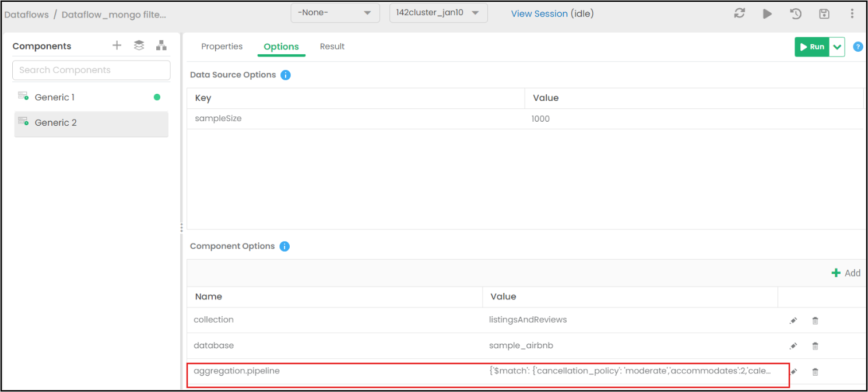Click the play icon in top toolbar
Image resolution: width=868 pixels, height=392 pixels.
click(767, 13)
